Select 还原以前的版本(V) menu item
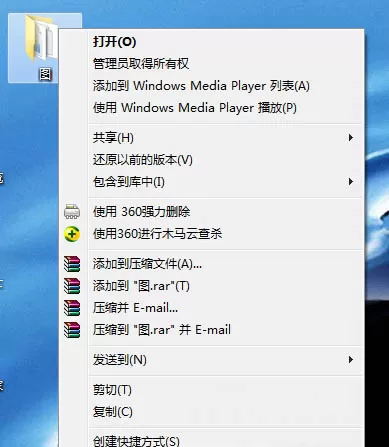 coord(143,160)
